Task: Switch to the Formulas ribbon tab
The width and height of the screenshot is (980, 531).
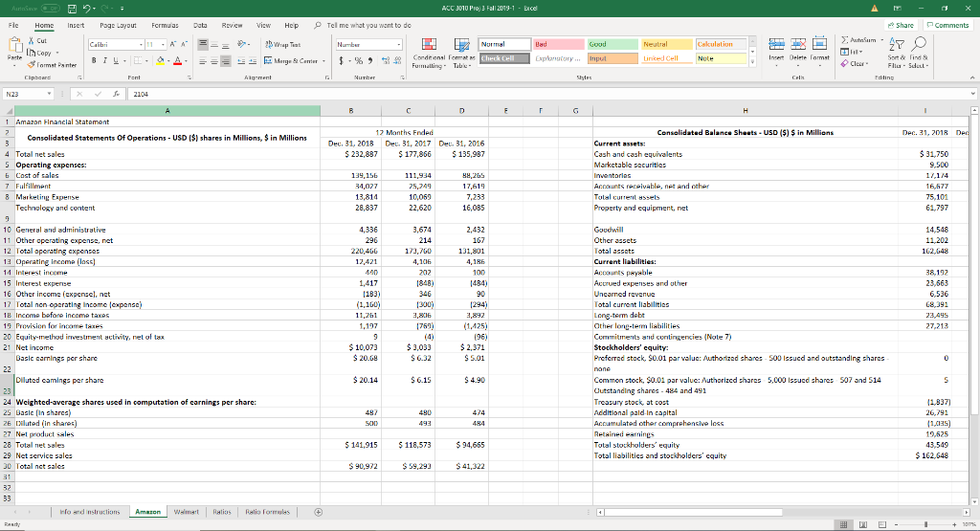Action: coord(165,26)
